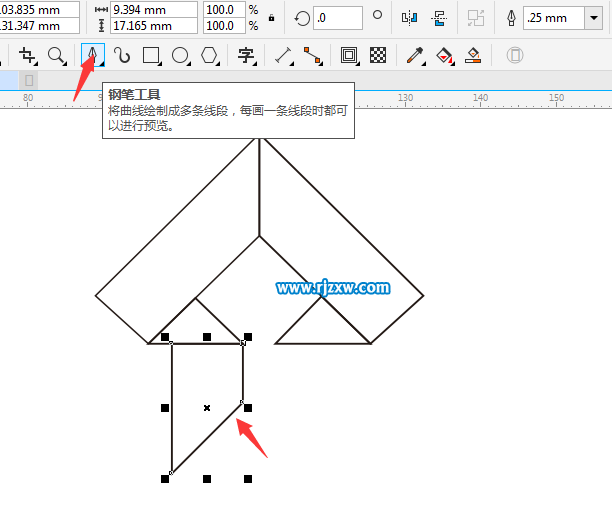Mirror the object horizontally
Image resolution: width=612 pixels, height=527 pixels.
409,18
